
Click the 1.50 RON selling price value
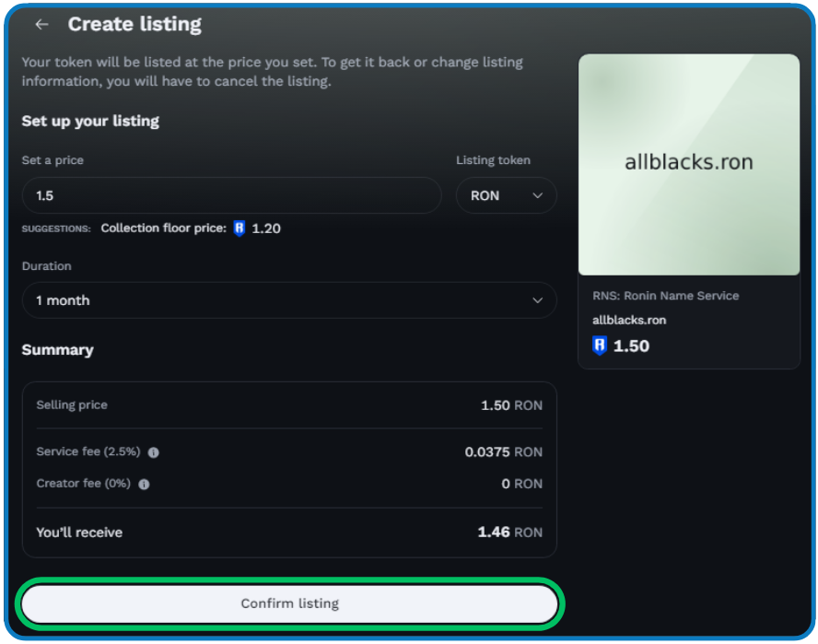pos(511,405)
